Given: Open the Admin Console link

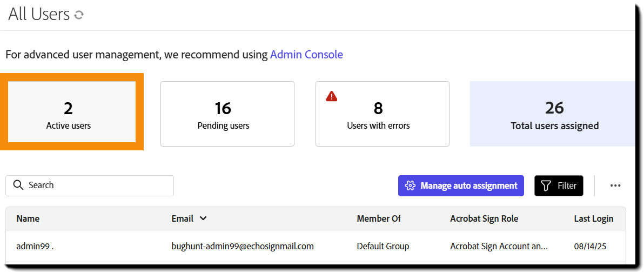Looking at the screenshot, I should 306,54.
